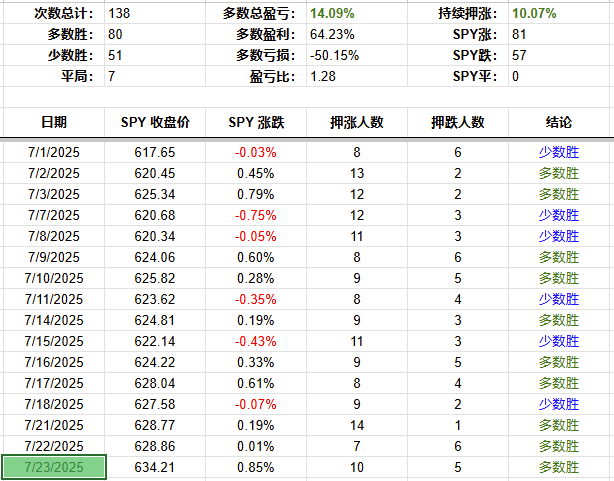
Task: Select the -0.75% change cell for 7/7/2025
Action: [256, 215]
